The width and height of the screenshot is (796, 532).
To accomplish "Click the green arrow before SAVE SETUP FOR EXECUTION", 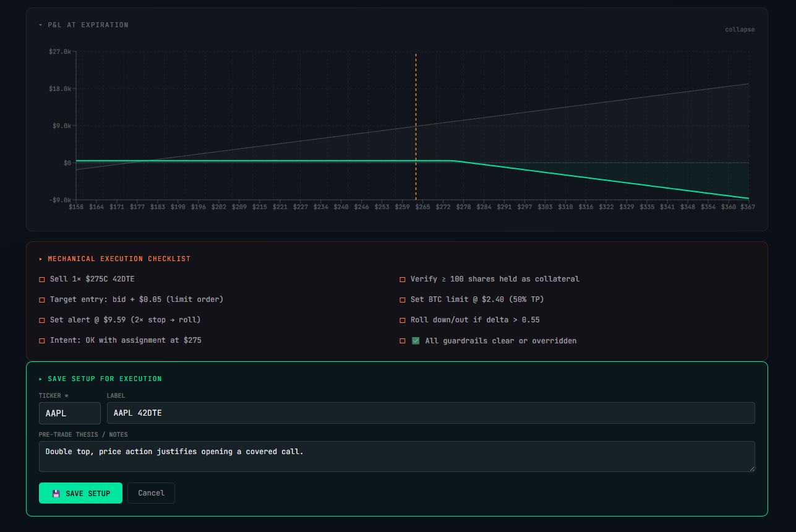I will pos(41,378).
